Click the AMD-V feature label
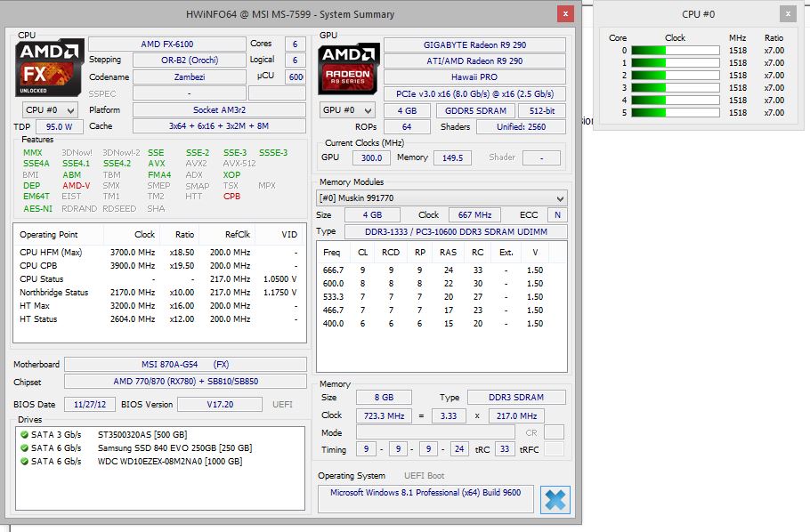The image size is (810, 532). pos(76,185)
